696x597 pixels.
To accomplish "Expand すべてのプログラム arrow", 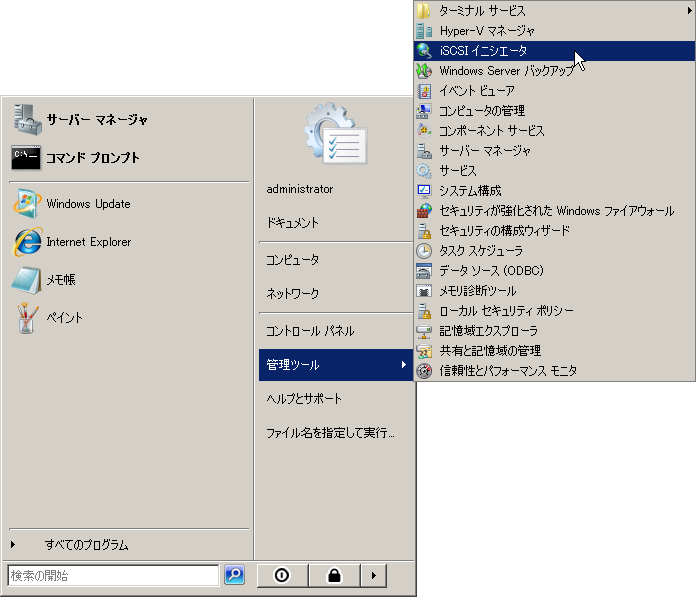I will coord(13,544).
